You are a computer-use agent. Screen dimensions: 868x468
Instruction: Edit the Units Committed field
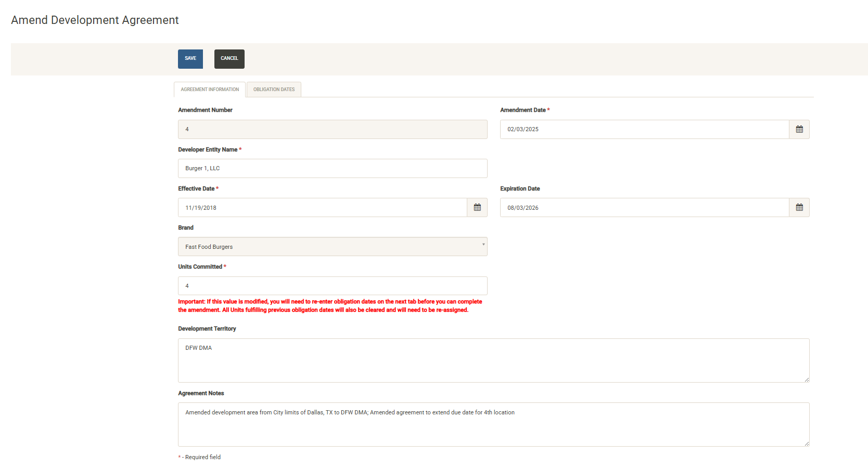coord(333,286)
